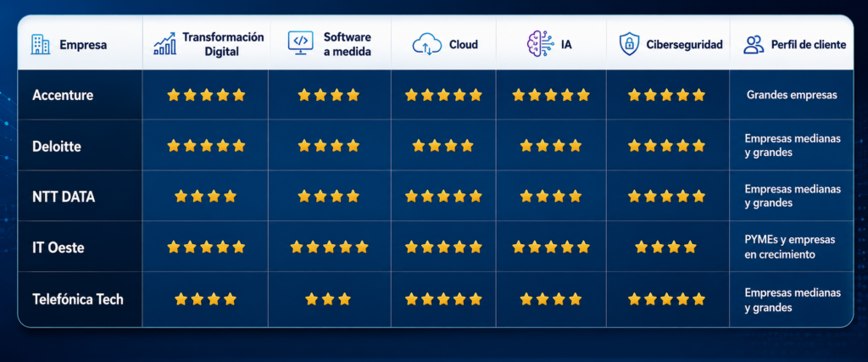Click the building icon beside Empresa
868x362 pixels.
(x=41, y=44)
